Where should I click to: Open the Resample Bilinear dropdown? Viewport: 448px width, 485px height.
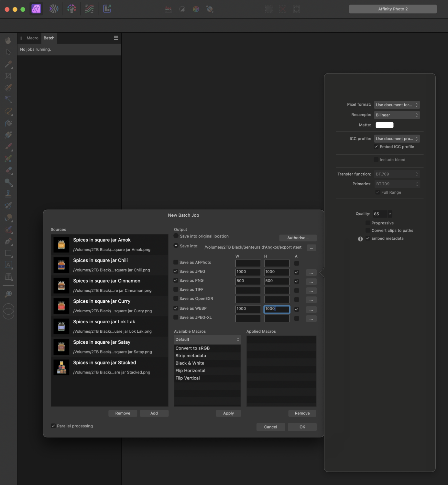397,115
